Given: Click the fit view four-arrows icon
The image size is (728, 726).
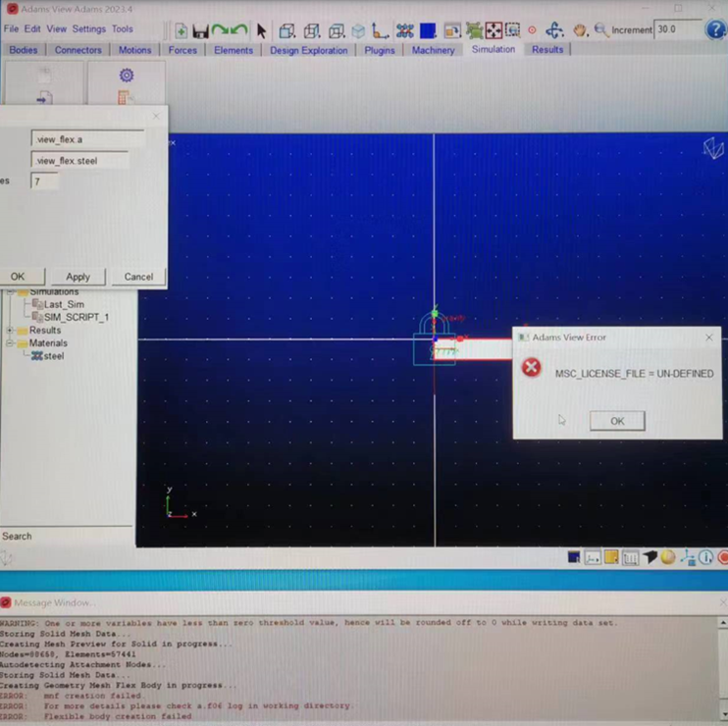Looking at the screenshot, I should coord(494,30).
